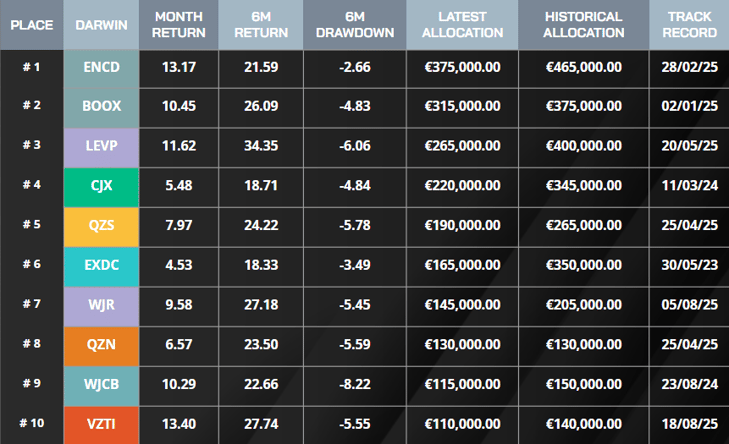Screen dimensions: 729x444
Task: Open the EXDC darwin ticker
Action: (x=101, y=265)
